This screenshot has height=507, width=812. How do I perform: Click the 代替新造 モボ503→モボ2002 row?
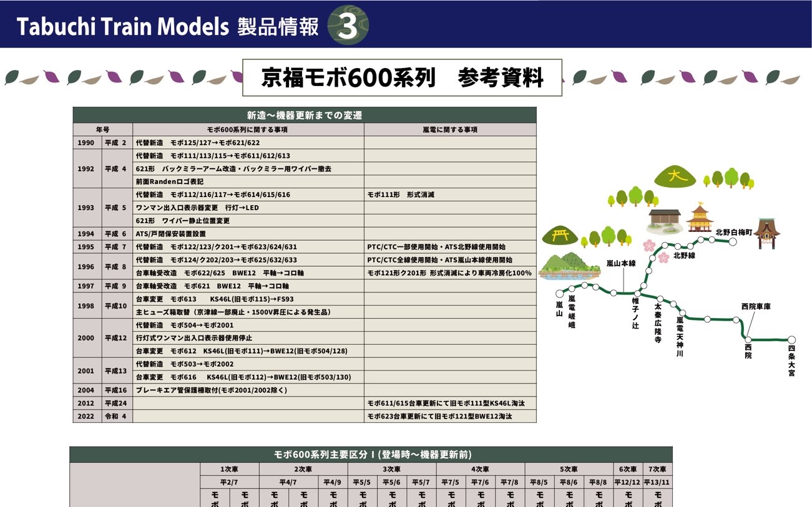[248, 364]
